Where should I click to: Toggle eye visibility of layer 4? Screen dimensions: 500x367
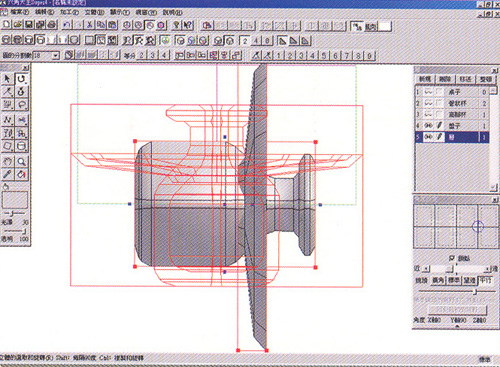click(x=428, y=126)
